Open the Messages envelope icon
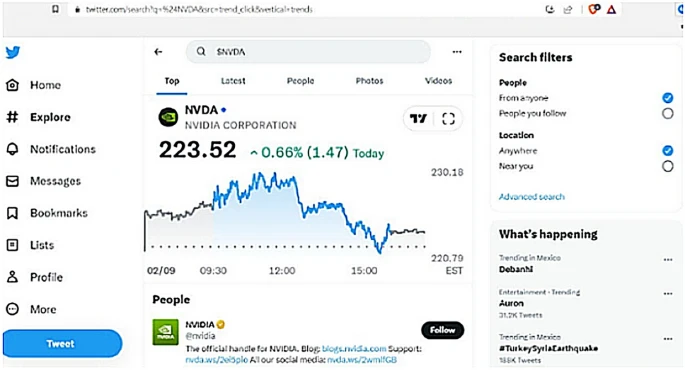 pos(13,181)
